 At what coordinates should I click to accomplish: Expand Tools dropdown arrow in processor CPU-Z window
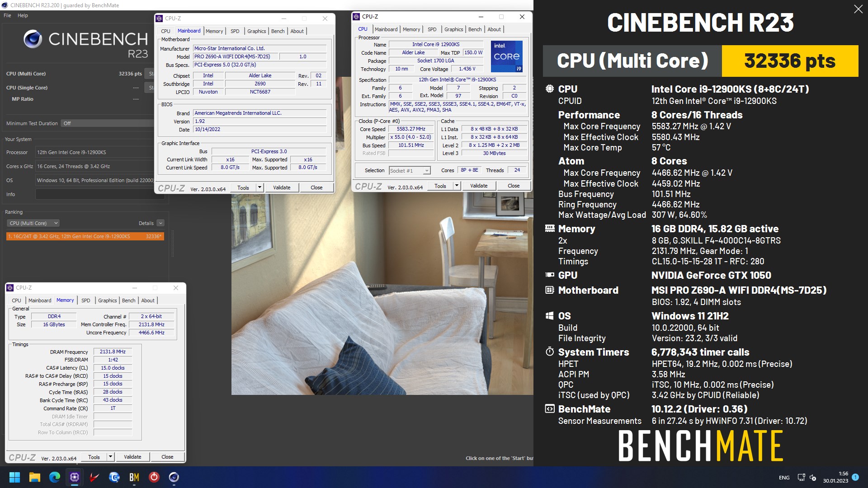coord(457,186)
